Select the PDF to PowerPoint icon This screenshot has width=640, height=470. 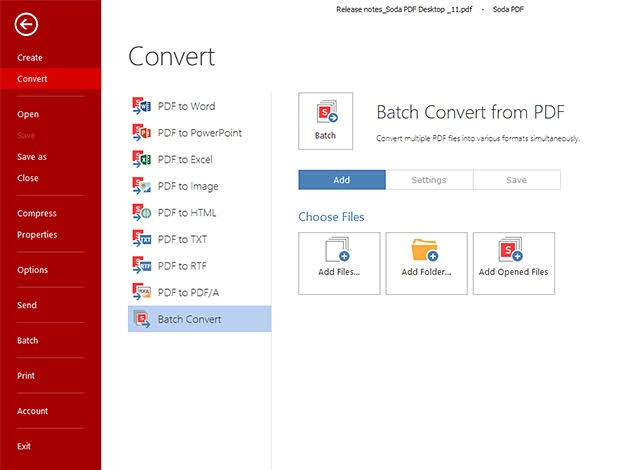[x=142, y=133]
